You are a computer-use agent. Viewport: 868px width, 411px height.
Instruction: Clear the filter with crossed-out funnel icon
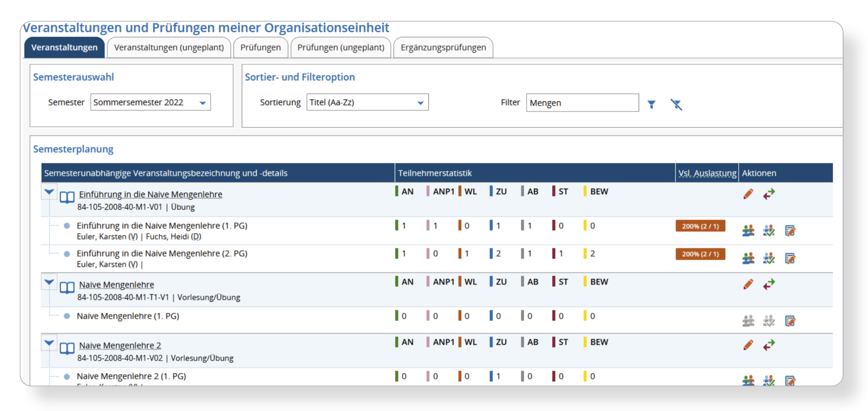pyautogui.click(x=676, y=104)
